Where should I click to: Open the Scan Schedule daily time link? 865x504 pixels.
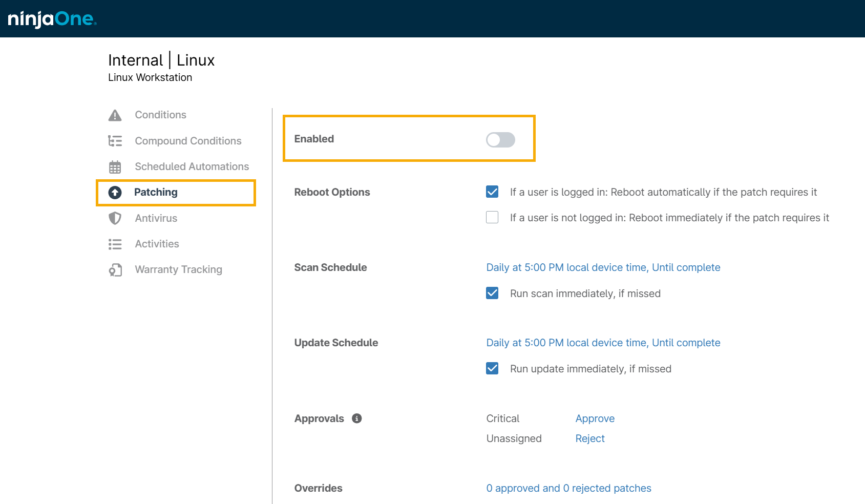tap(603, 267)
